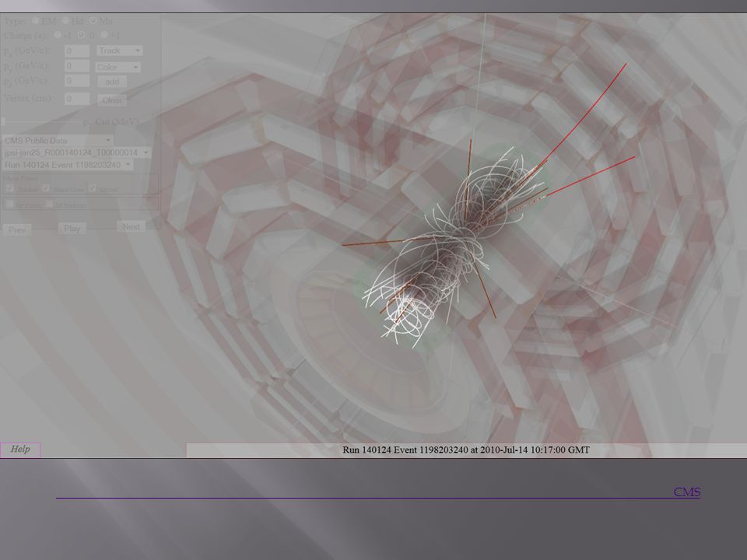Open the Run 140124 Event 1198203240 dropdown
This screenshot has width=747, height=560.
[68, 165]
